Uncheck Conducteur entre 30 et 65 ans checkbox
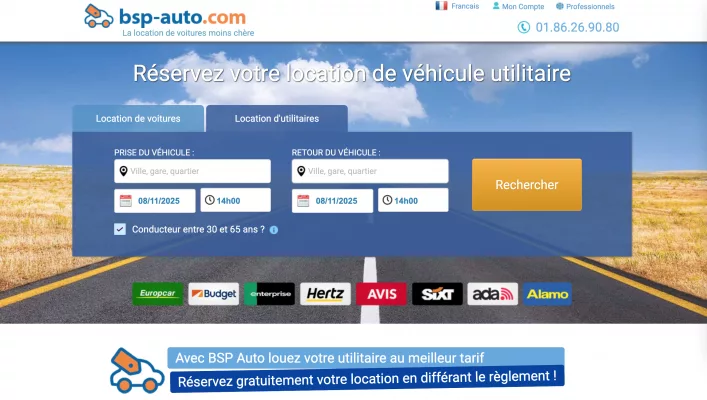The width and height of the screenshot is (707, 400). pyautogui.click(x=120, y=229)
